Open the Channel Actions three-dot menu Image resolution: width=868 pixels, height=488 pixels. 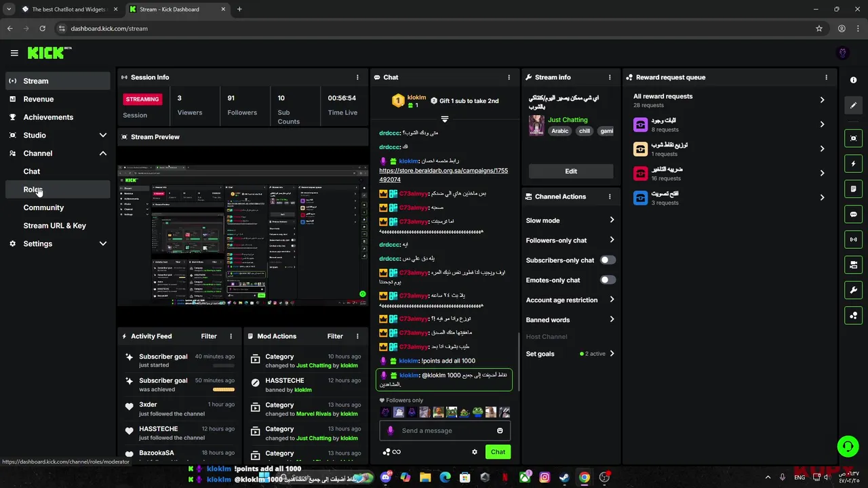point(610,197)
